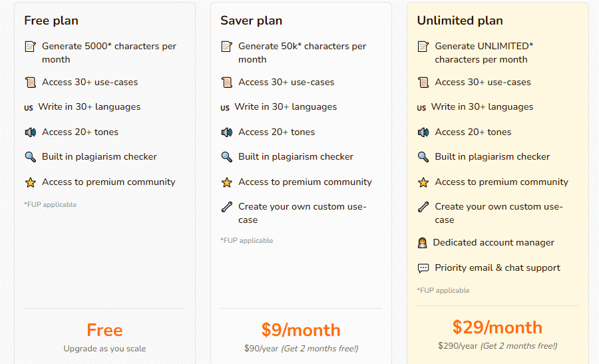Select the Saver plan heading
The height and width of the screenshot is (364, 599).
[252, 21]
